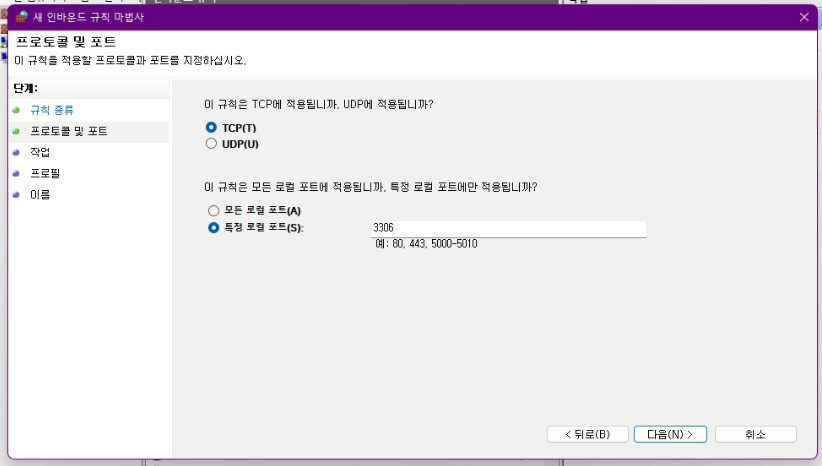822x466 pixels.
Task: Click the 단계: label
Action: (x=26, y=88)
